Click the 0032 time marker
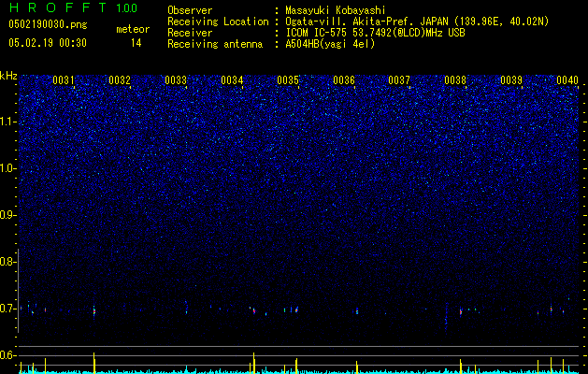This screenshot has height=374, width=588. [120, 80]
